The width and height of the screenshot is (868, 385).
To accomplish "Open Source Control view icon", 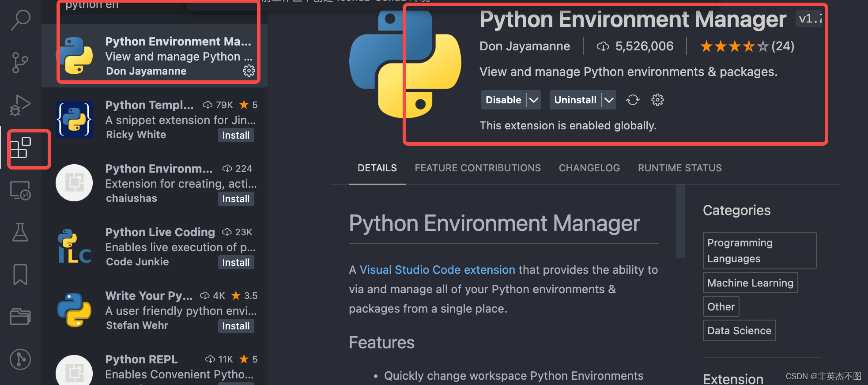I will click(20, 62).
